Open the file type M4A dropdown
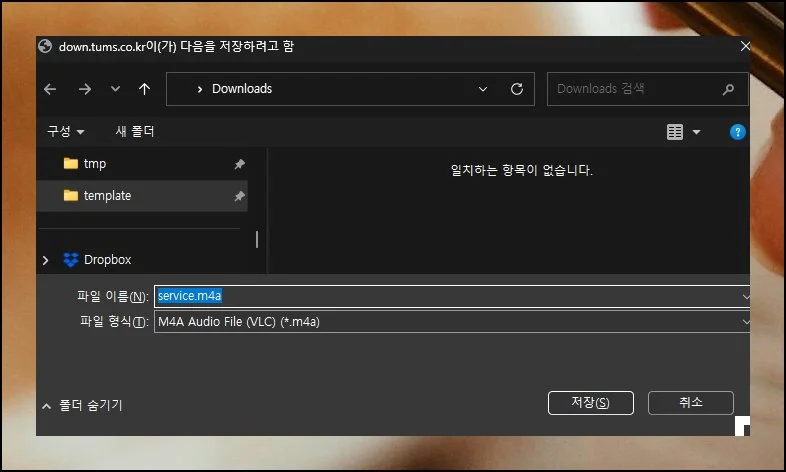 point(745,322)
